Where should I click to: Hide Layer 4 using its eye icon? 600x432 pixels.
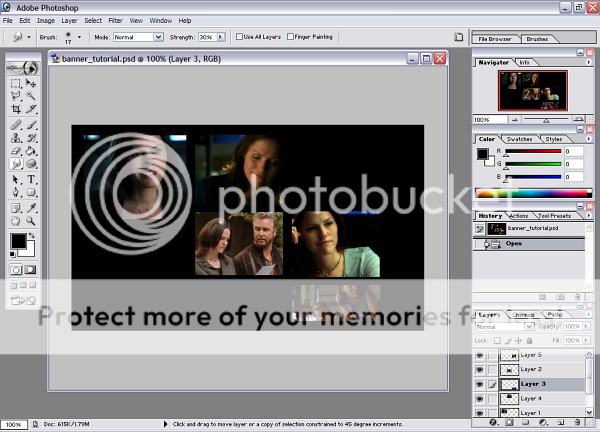coord(479,398)
